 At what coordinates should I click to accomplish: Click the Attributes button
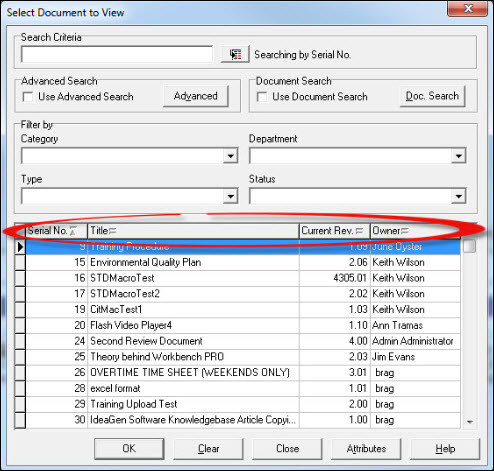366,449
